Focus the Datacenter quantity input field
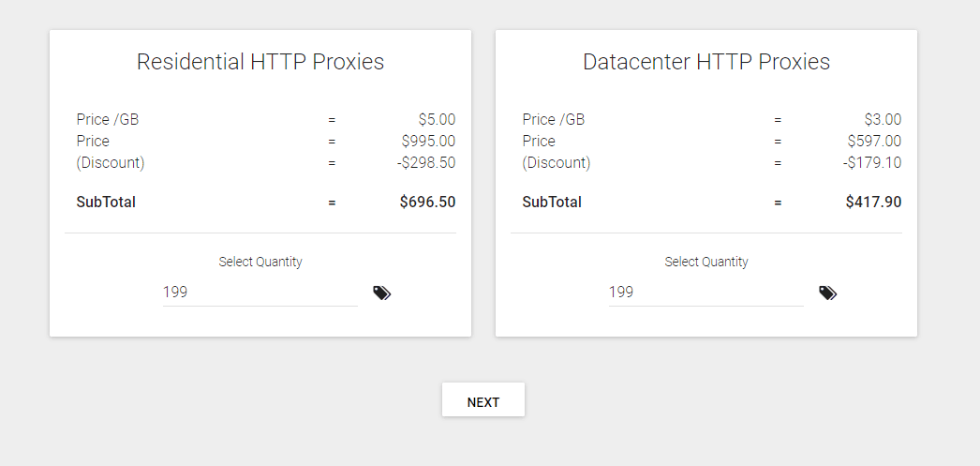980x466 pixels. click(706, 293)
